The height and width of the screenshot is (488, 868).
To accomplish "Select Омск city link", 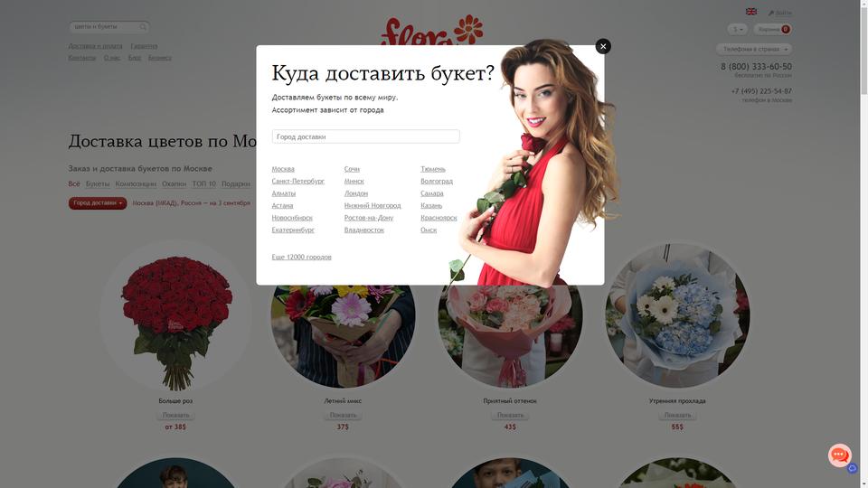I will coord(429,230).
